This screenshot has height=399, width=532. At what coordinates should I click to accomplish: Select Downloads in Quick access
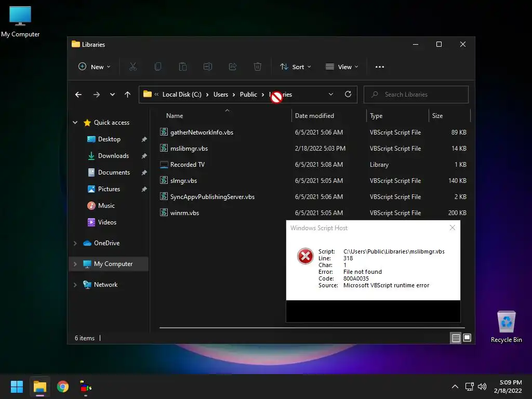(113, 156)
